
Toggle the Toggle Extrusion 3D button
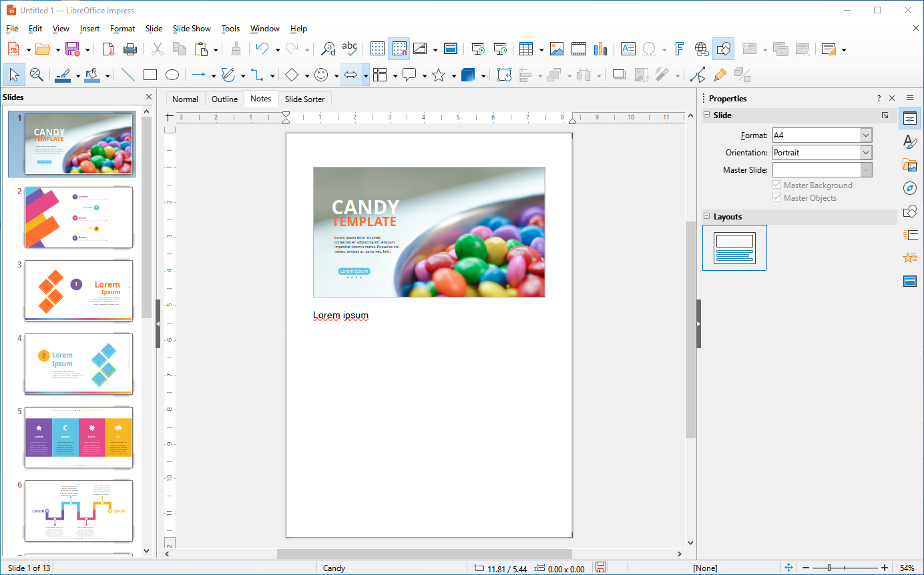tap(742, 75)
